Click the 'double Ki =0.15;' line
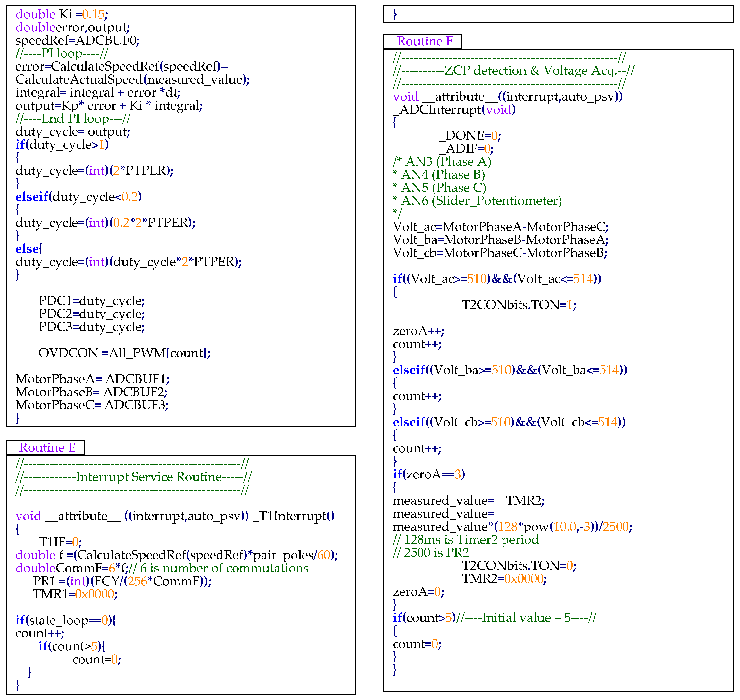Viewport: 740px width, 700px height. coord(62,14)
